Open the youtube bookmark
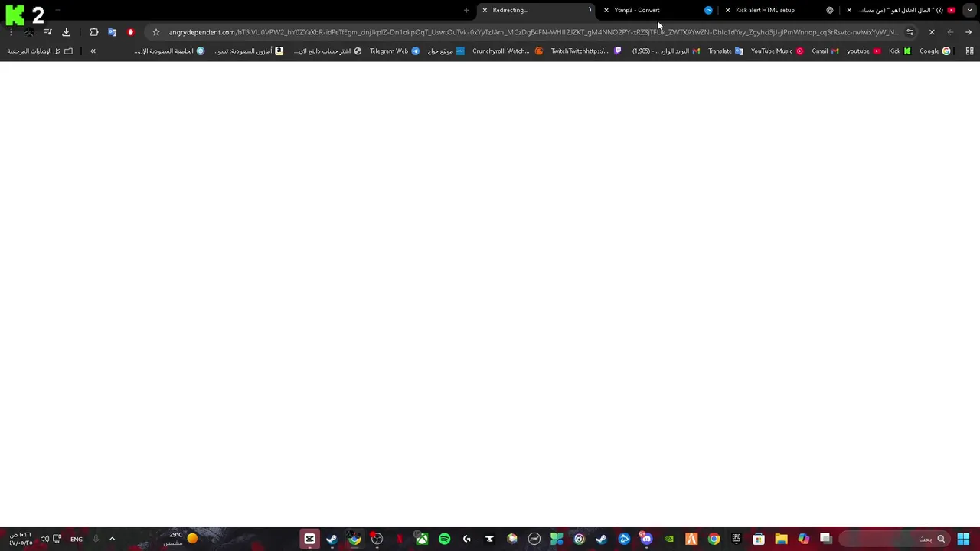The height and width of the screenshot is (551, 980). 864,51
